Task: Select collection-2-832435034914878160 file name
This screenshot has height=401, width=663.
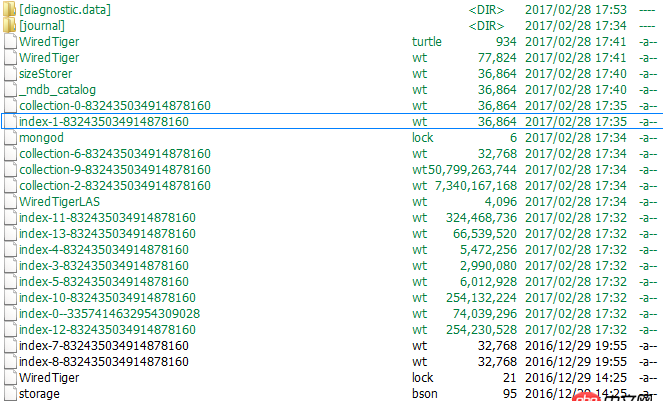Action: click(x=115, y=186)
